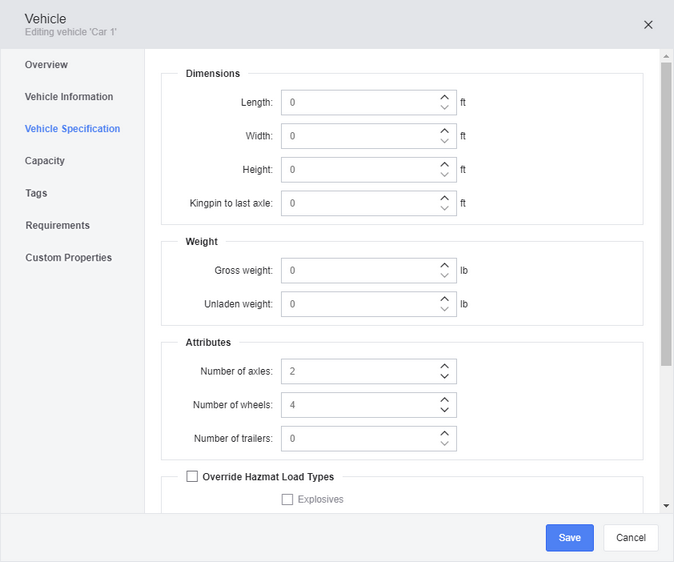Viewport: 674px width, 562px height.
Task: Decrease Height with the down arrow
Action: [444, 175]
